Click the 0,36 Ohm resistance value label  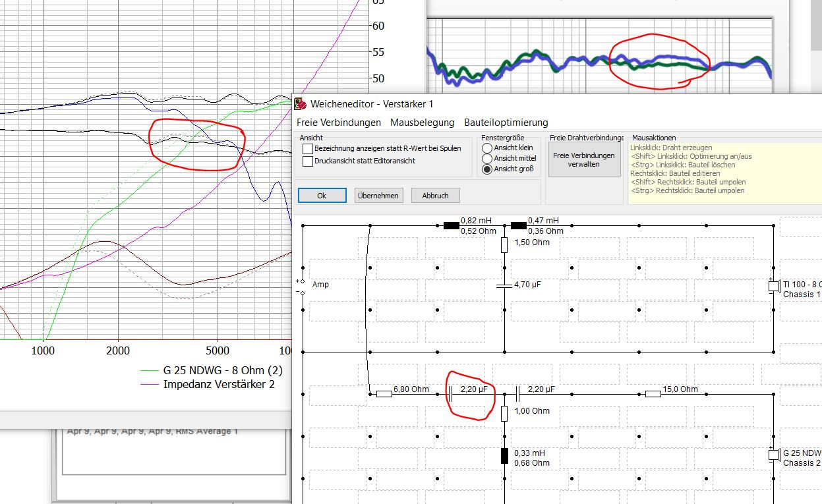click(x=546, y=231)
